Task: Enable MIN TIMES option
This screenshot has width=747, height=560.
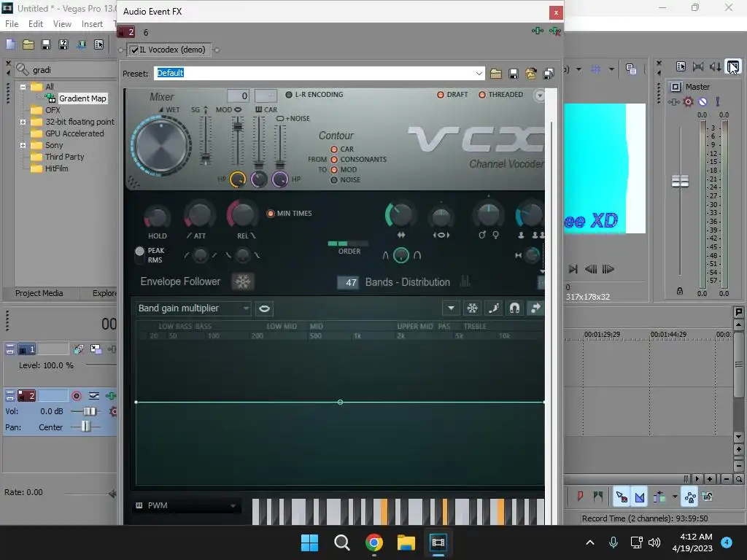Action: point(271,214)
